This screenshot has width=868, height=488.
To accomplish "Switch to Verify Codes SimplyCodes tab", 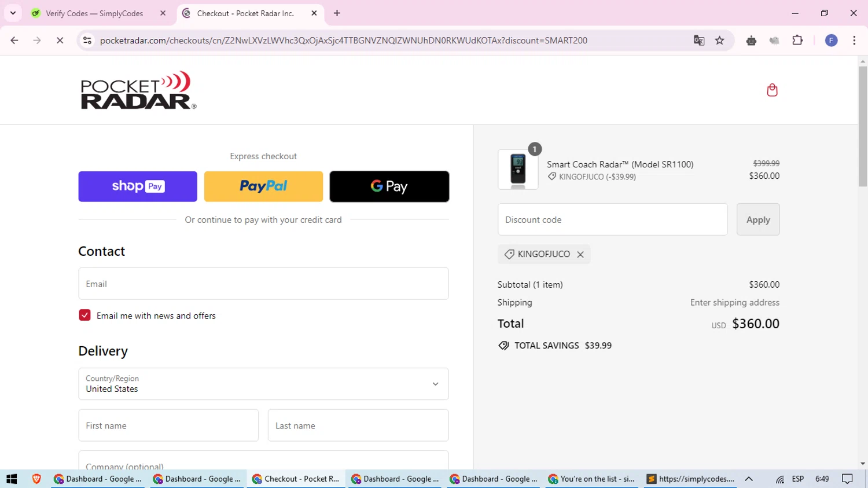I will [x=94, y=13].
